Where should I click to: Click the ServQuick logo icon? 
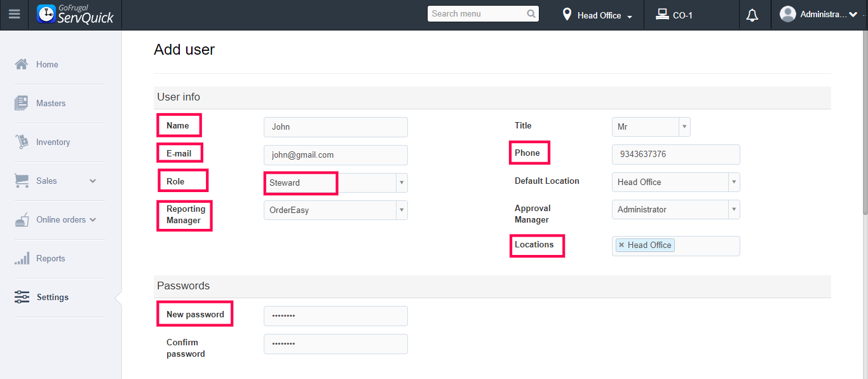click(x=46, y=14)
